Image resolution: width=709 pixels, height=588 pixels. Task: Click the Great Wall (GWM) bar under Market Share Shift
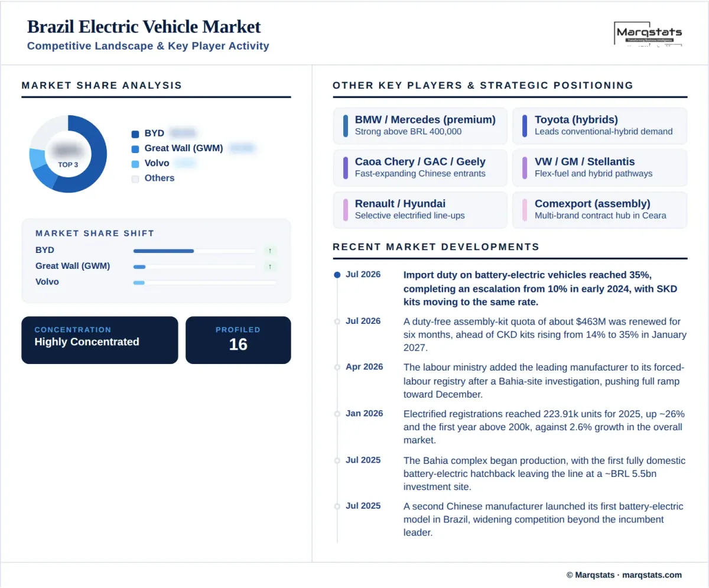(x=195, y=267)
